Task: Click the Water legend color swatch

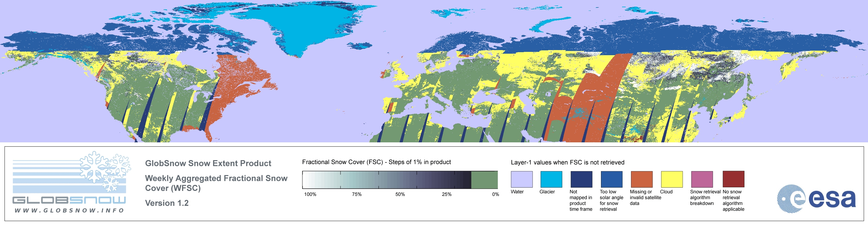Action: point(522,179)
